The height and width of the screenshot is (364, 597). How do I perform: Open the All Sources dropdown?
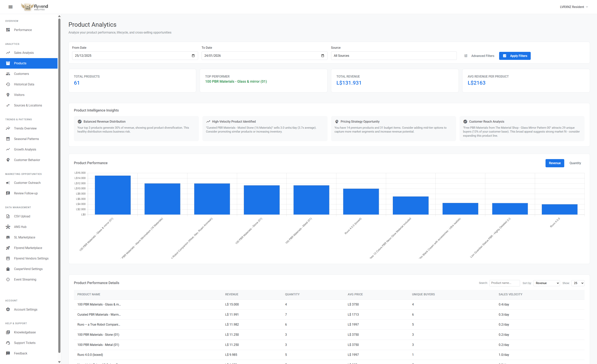[393, 56]
